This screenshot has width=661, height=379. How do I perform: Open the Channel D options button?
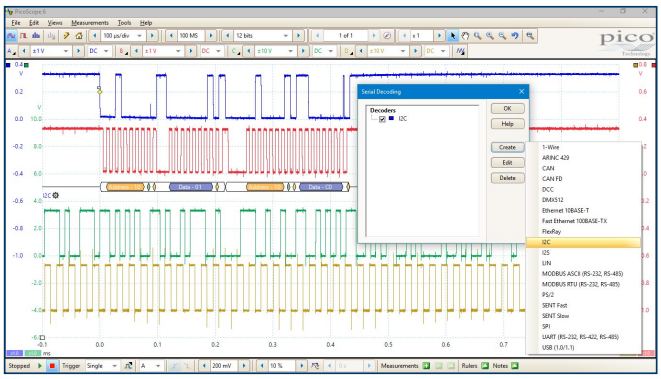tap(348, 51)
